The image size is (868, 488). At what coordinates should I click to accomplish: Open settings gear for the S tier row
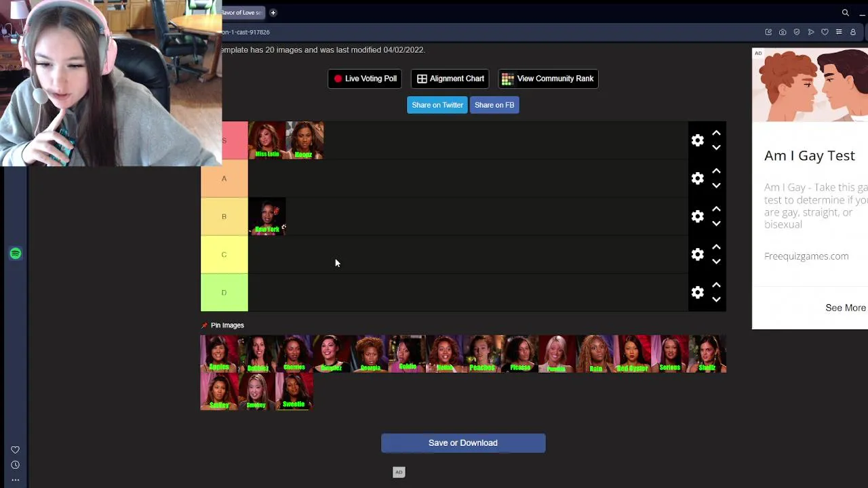pos(697,140)
